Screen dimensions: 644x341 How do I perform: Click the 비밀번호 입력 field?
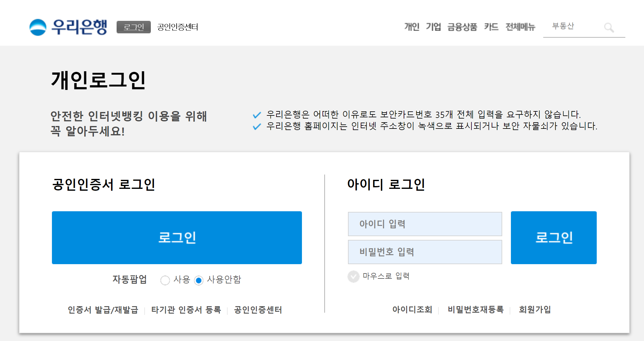[425, 252]
